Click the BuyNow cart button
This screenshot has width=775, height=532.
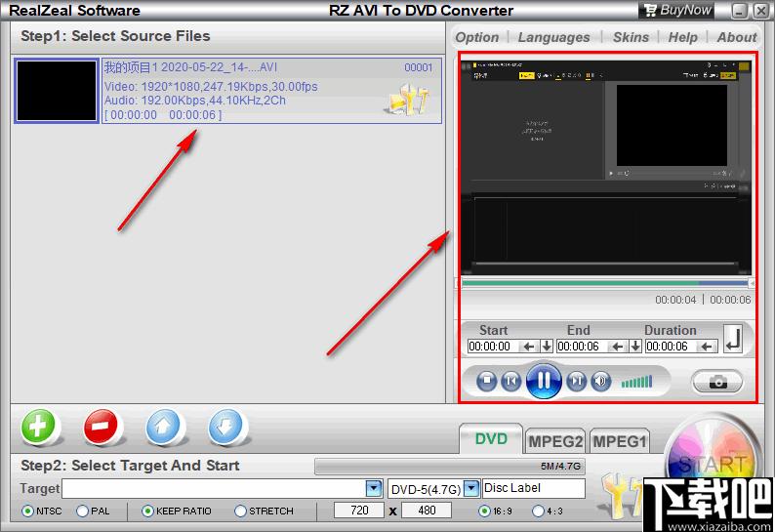coord(676,10)
